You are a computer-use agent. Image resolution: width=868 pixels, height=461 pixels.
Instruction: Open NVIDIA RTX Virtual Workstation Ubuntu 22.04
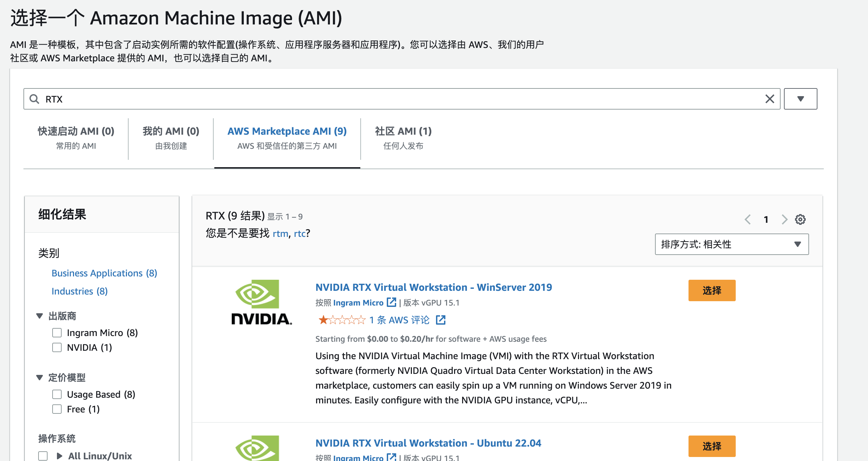coord(428,443)
